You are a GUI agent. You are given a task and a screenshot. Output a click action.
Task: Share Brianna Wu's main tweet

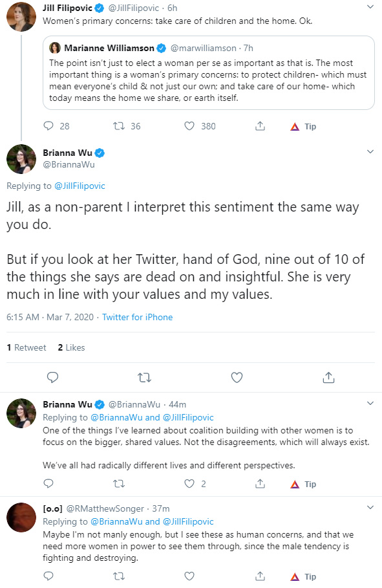click(328, 377)
